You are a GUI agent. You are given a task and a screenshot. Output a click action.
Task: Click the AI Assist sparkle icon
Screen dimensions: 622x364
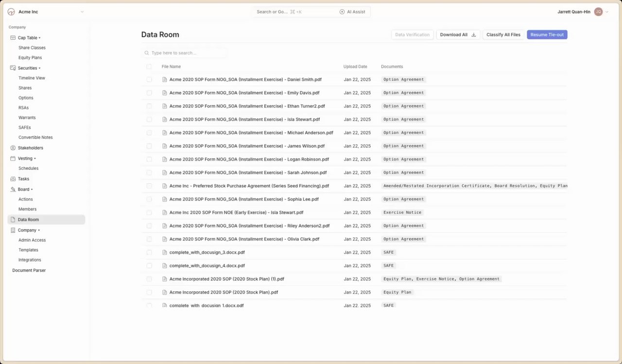(342, 12)
